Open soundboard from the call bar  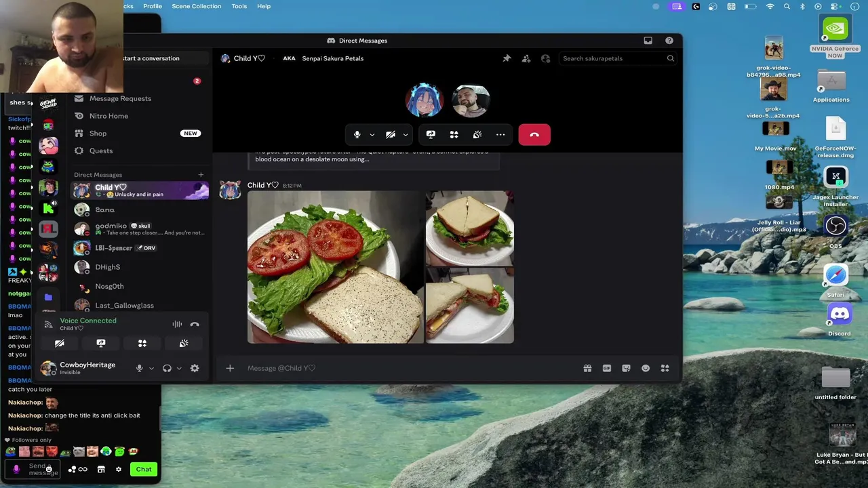coord(477,135)
